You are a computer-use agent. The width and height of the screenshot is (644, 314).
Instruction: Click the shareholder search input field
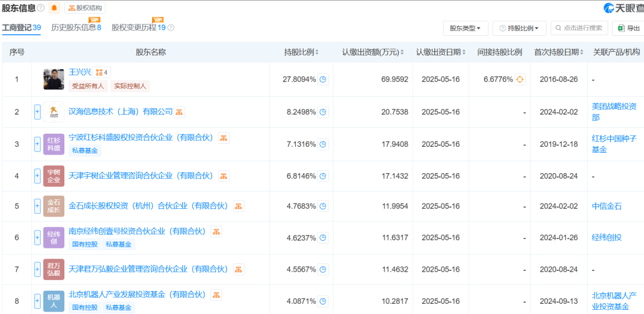click(x=580, y=28)
